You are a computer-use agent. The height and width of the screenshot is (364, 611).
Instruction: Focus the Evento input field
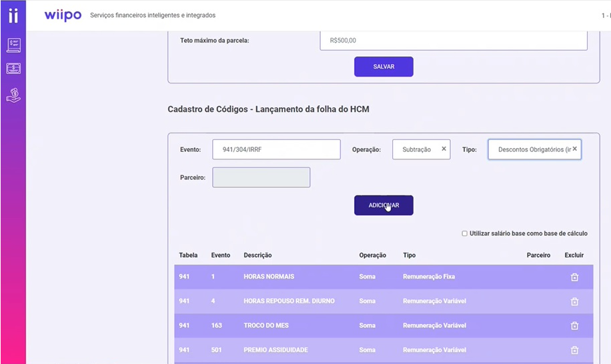[x=276, y=149]
